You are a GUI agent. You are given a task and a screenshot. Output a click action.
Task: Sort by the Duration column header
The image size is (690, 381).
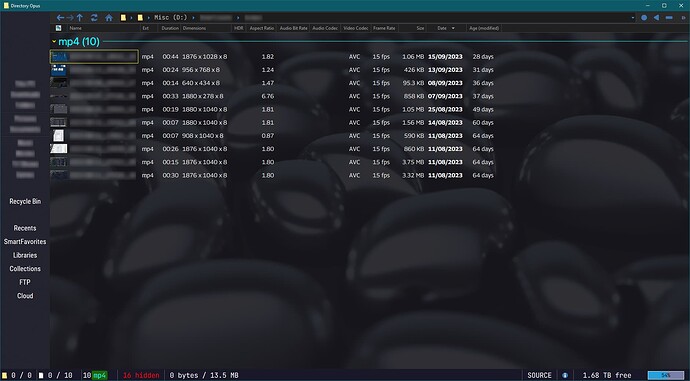pyautogui.click(x=170, y=28)
